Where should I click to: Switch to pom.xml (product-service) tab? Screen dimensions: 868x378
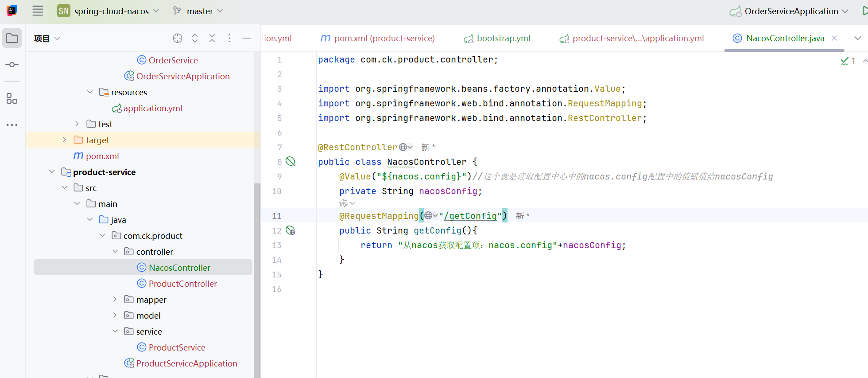[x=378, y=38]
